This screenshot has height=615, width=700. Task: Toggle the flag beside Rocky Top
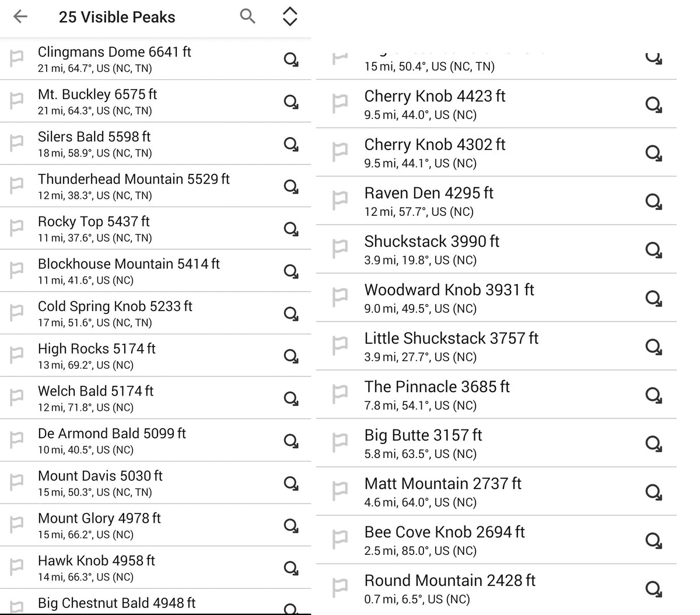tap(17, 228)
